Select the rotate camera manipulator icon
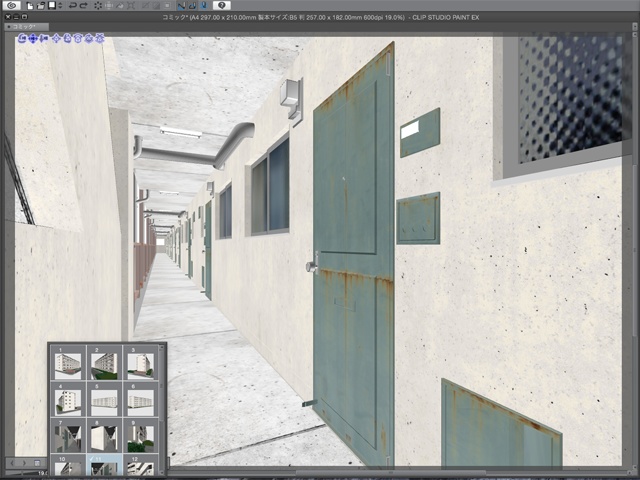 pyautogui.click(x=22, y=38)
